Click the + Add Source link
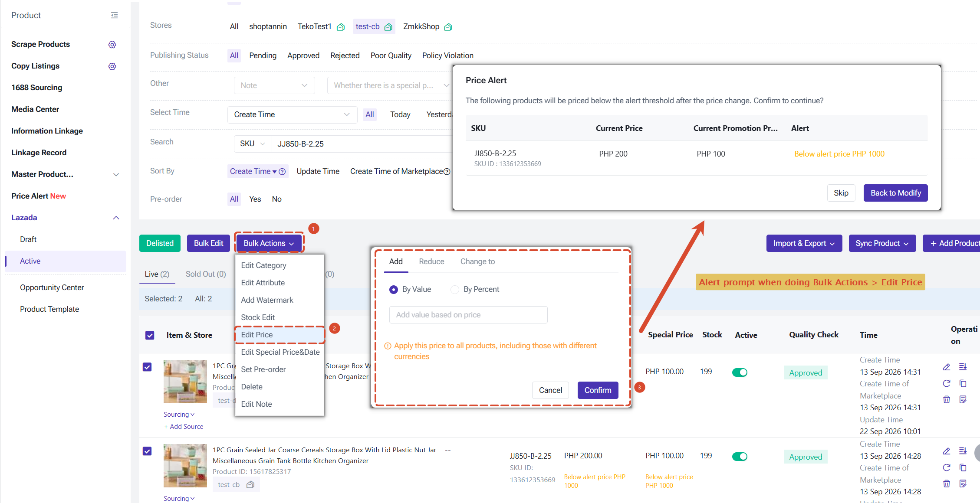 pyautogui.click(x=184, y=427)
